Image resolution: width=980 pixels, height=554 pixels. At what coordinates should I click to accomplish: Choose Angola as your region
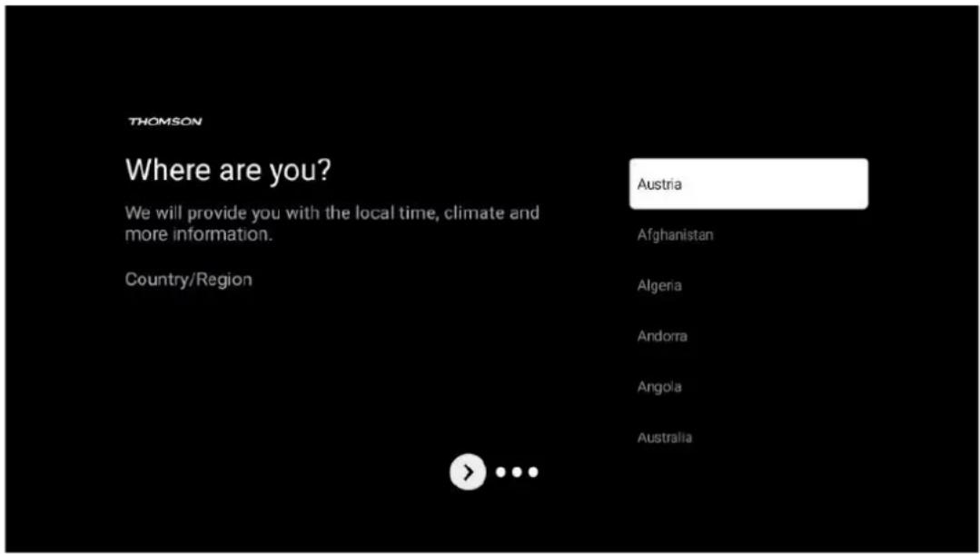658,386
